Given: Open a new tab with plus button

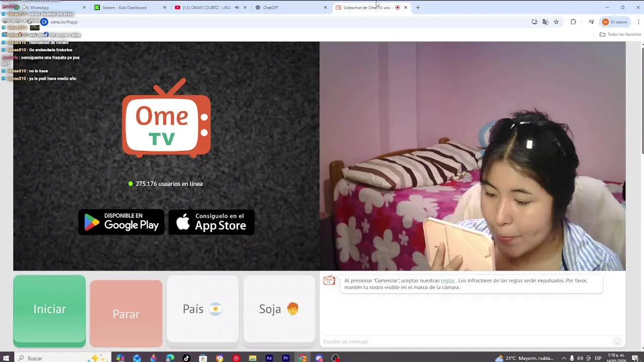Looking at the screenshot, I should click(x=418, y=8).
